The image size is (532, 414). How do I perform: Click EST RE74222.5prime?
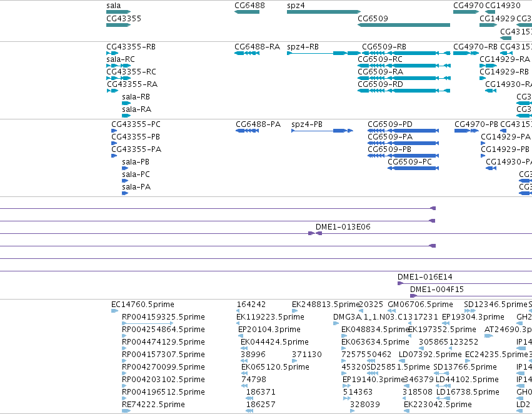[126, 411]
